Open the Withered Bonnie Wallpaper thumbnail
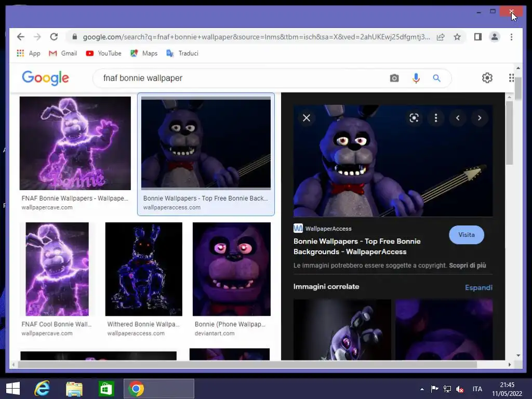The width and height of the screenshot is (532, 399). pos(143,269)
